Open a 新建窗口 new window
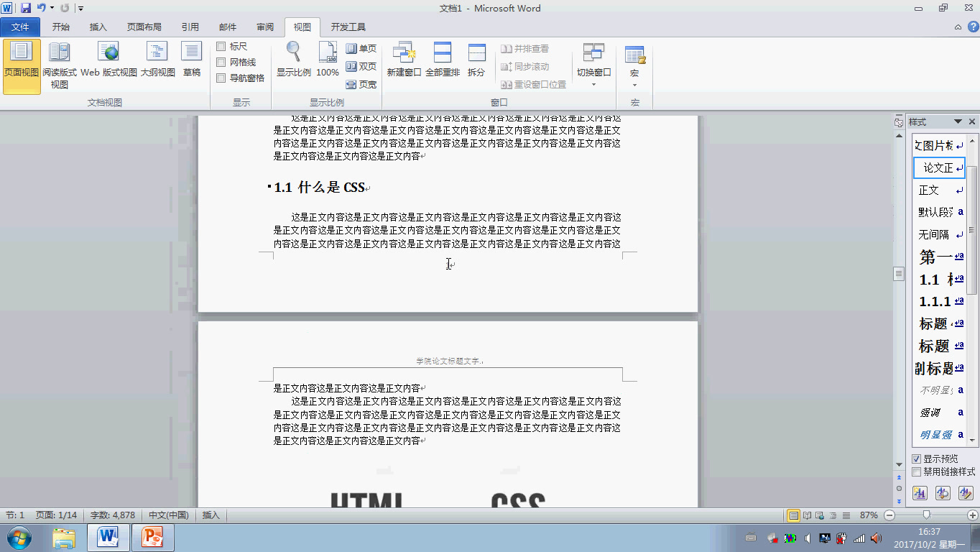This screenshot has height=552, width=980. click(x=405, y=60)
